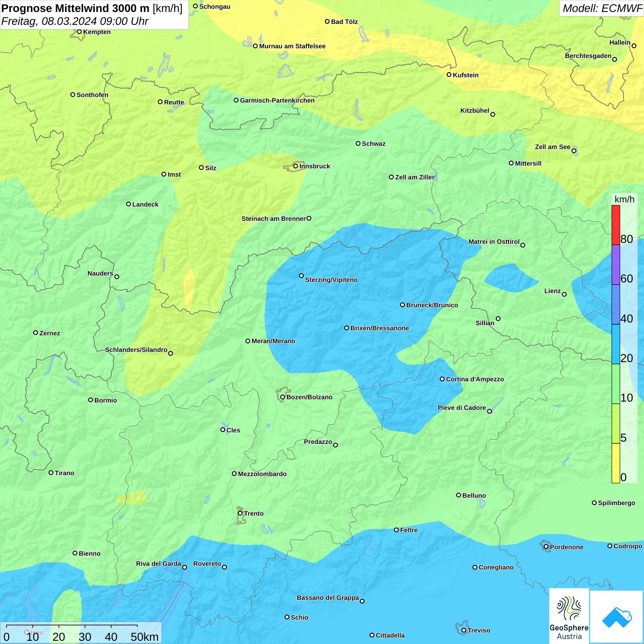Click the 'Bienno' label
The image size is (644, 644).
[90, 553]
